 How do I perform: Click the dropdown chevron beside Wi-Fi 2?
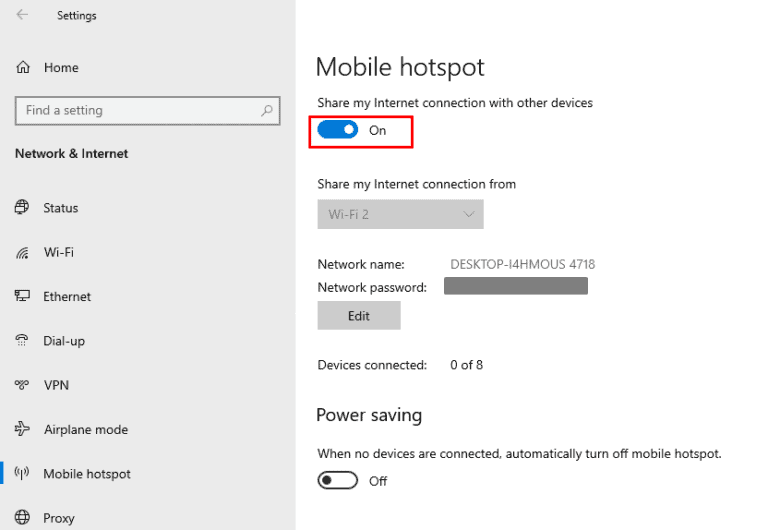pyautogui.click(x=469, y=214)
